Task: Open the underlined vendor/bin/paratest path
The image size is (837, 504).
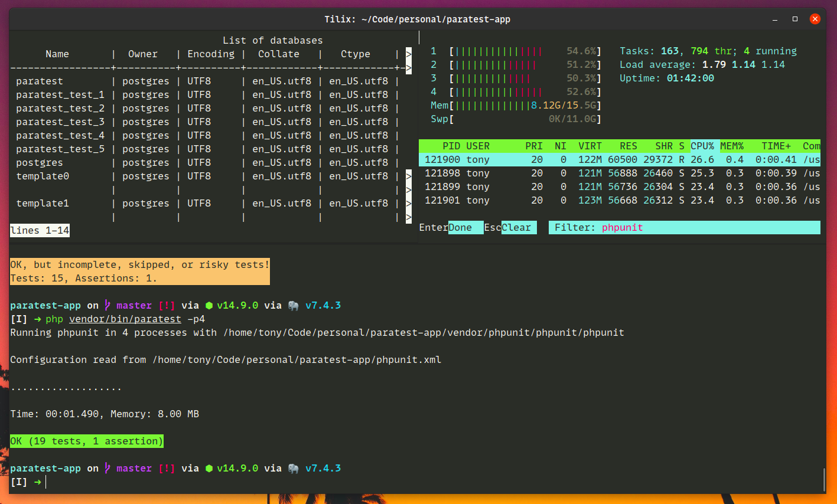Action: pos(125,319)
